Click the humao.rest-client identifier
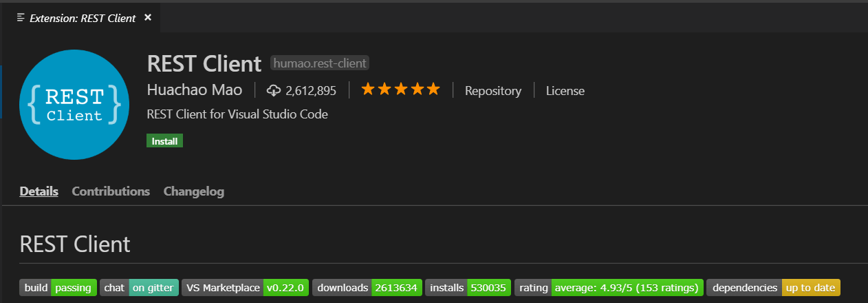The image size is (868, 303). point(321,63)
